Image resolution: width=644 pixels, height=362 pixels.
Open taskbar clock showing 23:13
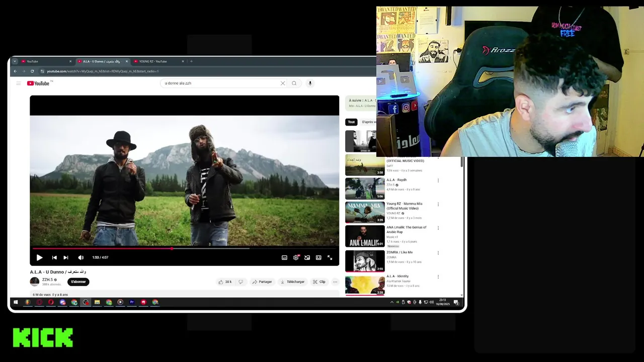pos(443,302)
